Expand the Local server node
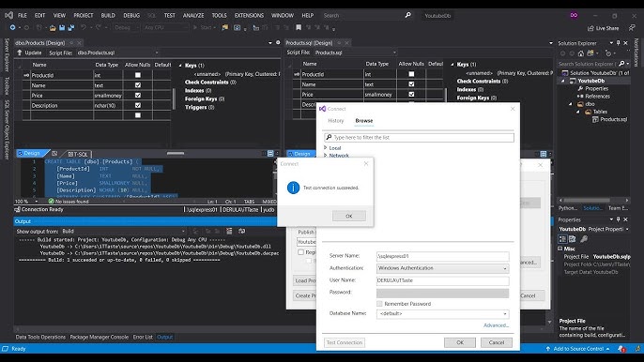644x362 pixels. 326,148
